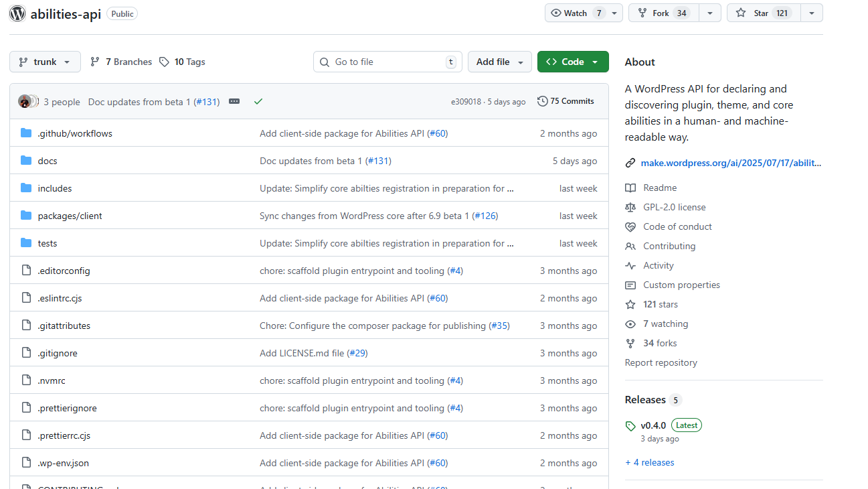Click the green commit status checkmark
Screen dimensions: 868x489
tap(258, 102)
